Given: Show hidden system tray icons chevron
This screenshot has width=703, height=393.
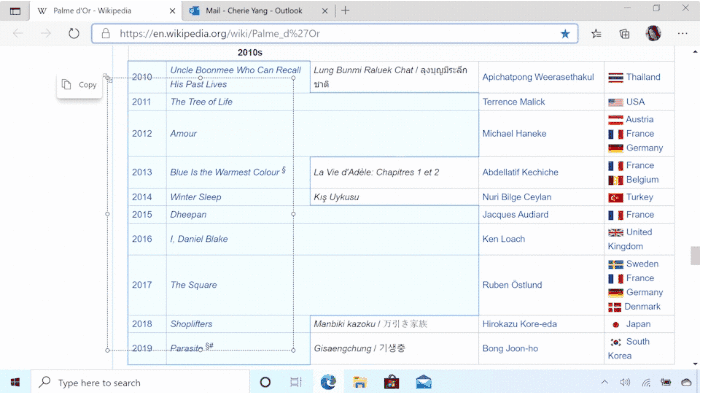Looking at the screenshot, I should [x=605, y=382].
